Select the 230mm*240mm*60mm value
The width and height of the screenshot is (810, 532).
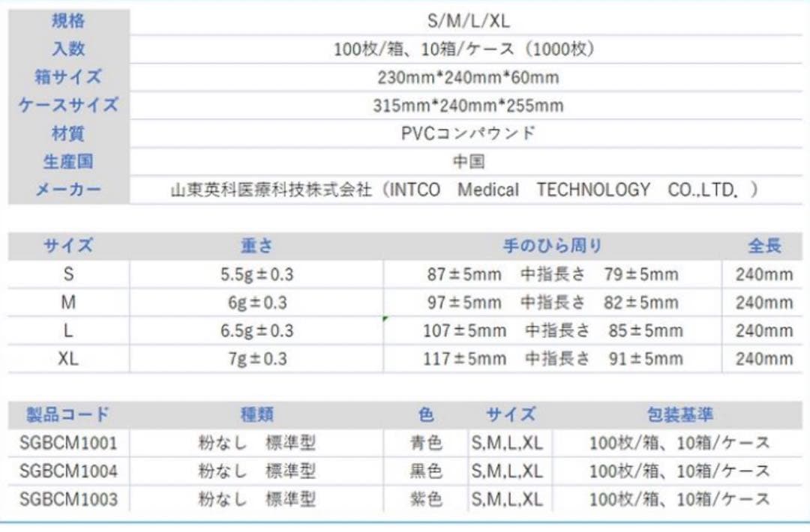click(468, 77)
